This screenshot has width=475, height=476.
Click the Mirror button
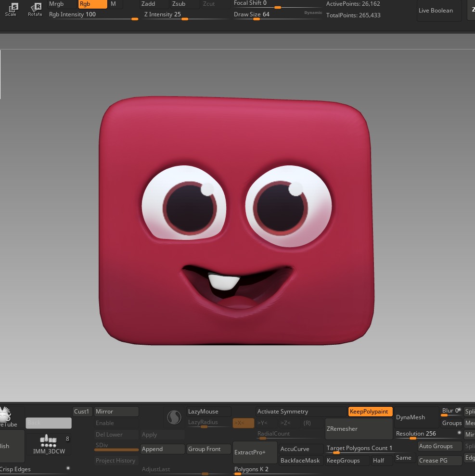(116, 412)
